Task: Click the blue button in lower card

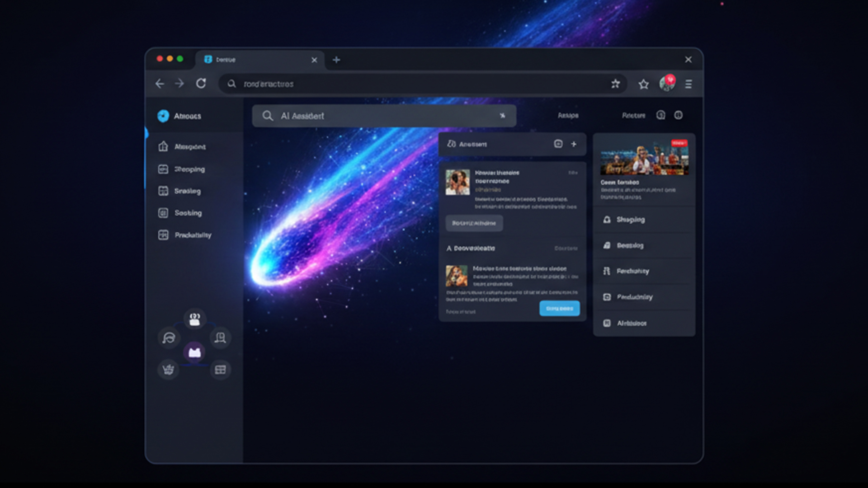Action: (559, 309)
